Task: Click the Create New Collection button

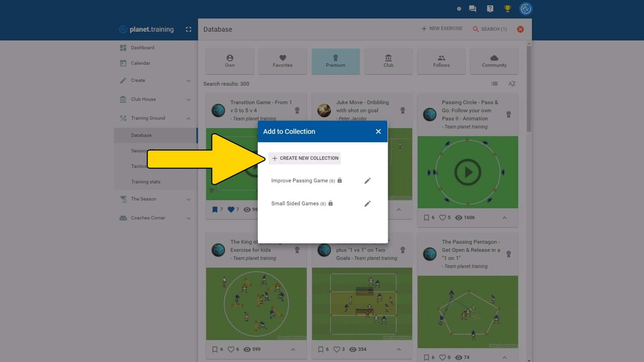Action: tap(305, 158)
